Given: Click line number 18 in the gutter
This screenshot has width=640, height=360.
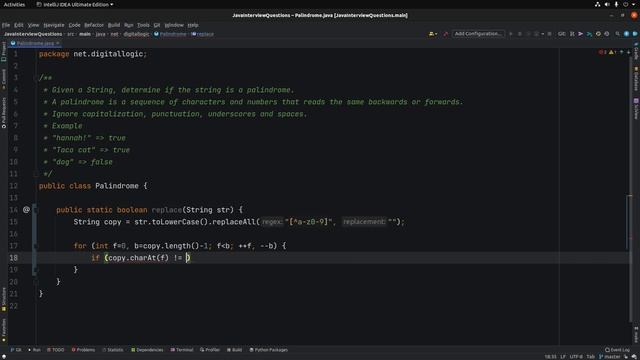Looking at the screenshot, I should (13, 258).
